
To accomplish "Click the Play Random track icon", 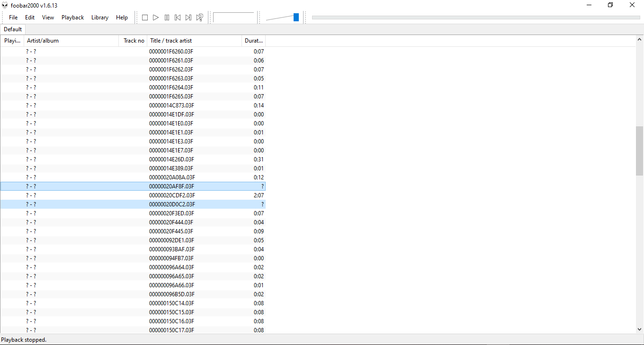I will 199,17.
